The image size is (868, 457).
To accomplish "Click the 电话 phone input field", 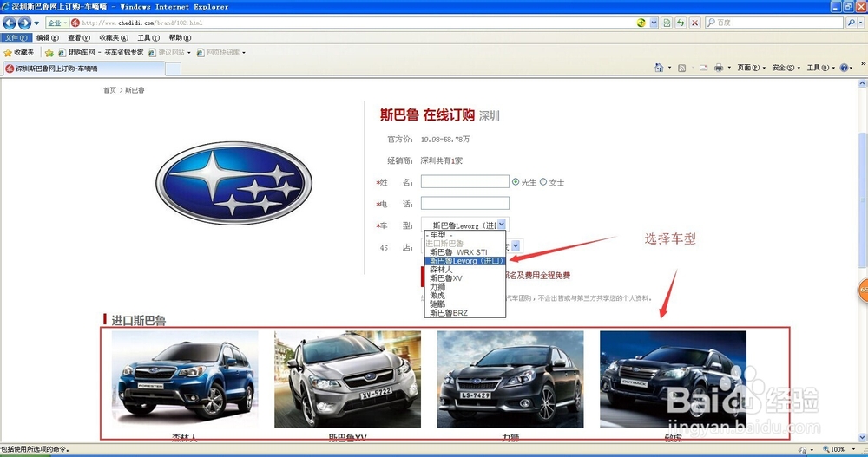I will 465,203.
